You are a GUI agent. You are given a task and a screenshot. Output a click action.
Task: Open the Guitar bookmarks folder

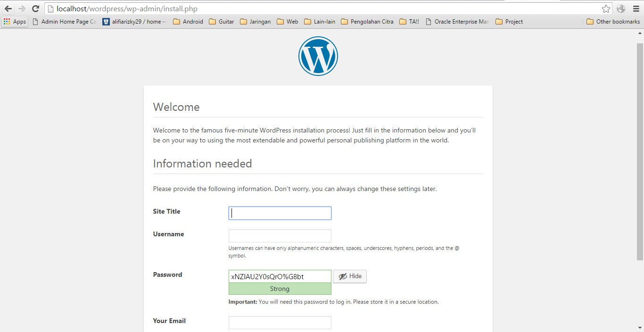[x=222, y=22]
